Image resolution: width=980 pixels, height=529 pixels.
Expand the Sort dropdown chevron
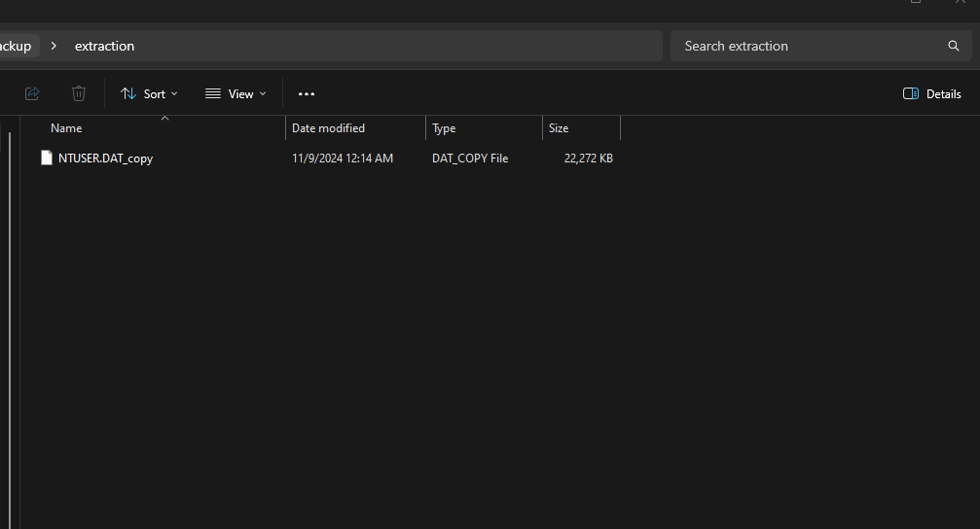(x=175, y=93)
